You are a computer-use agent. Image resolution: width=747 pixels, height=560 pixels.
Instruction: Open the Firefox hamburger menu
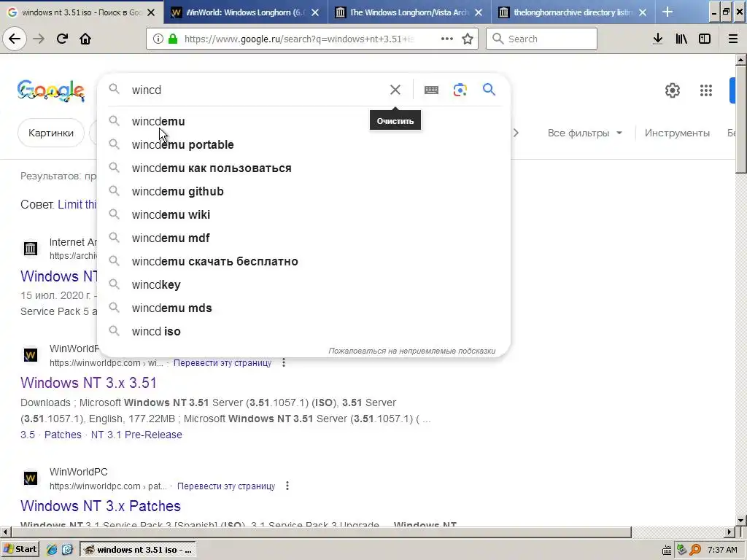tap(733, 39)
